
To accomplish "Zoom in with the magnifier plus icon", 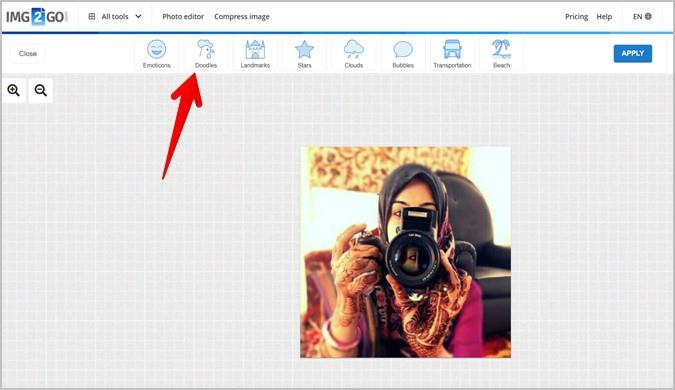I will (14, 90).
